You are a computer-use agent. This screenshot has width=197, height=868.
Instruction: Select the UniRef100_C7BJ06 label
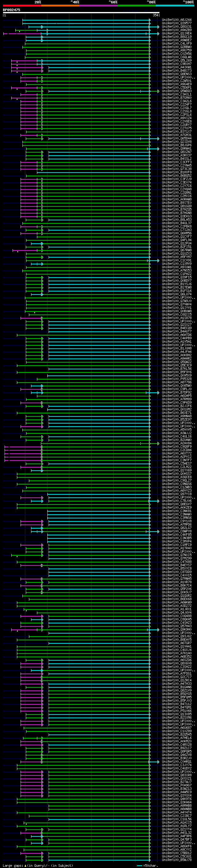(177, 501)
